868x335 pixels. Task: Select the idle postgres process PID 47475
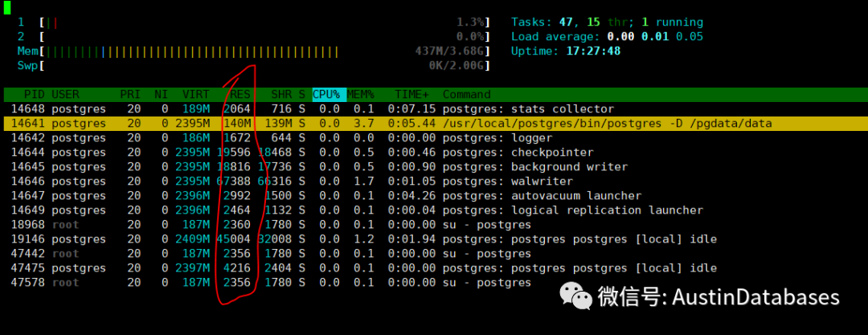434,268
